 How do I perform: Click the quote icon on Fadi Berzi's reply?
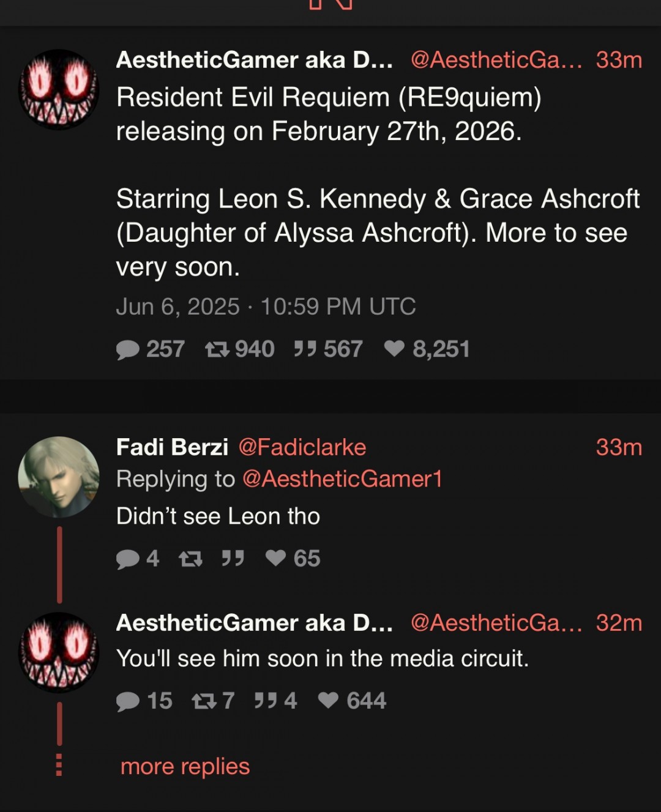[233, 558]
